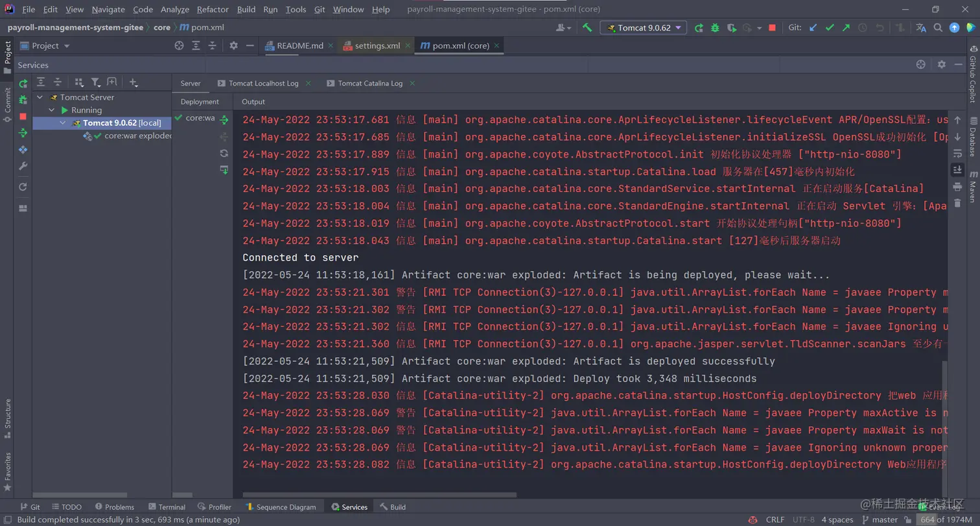The height and width of the screenshot is (526, 980).
Task: Close the pom.xml (core) editor tab
Action: pyautogui.click(x=496, y=46)
